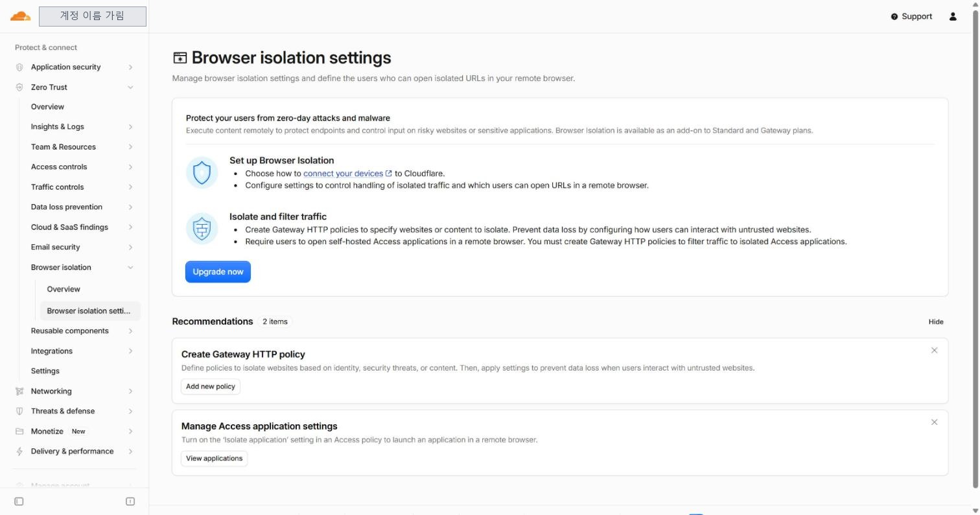The width and height of the screenshot is (980, 515).
Task: Open Zero Trust Settings
Action: tap(45, 371)
